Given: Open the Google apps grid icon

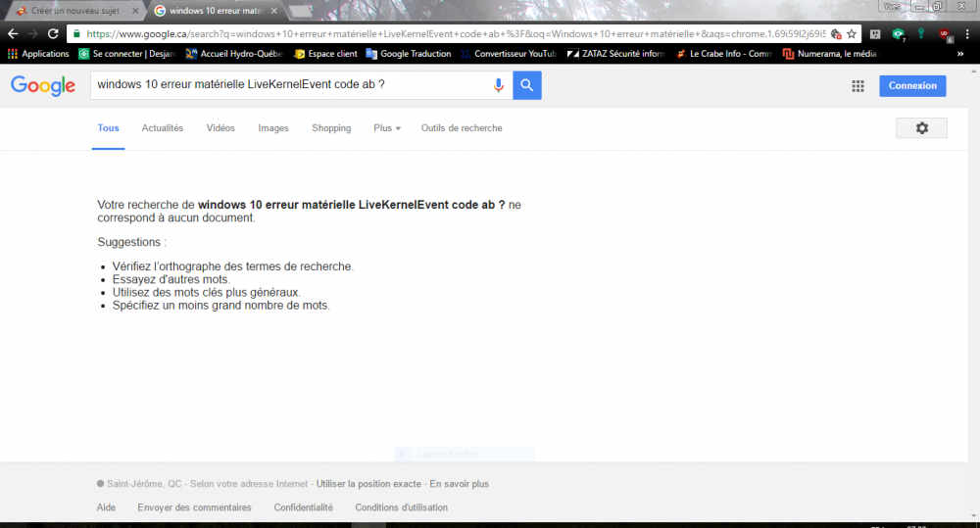Looking at the screenshot, I should (857, 86).
